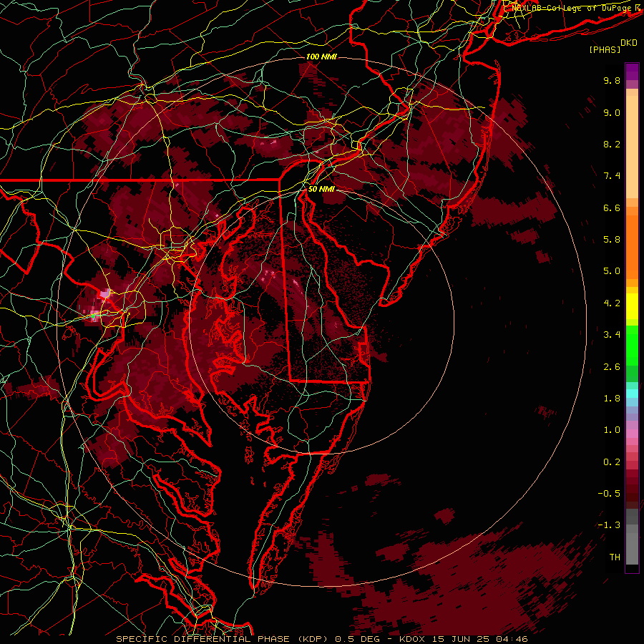This screenshot has width=644, height=644.
Task: Select the 3.4 scale value
Action: [612, 335]
